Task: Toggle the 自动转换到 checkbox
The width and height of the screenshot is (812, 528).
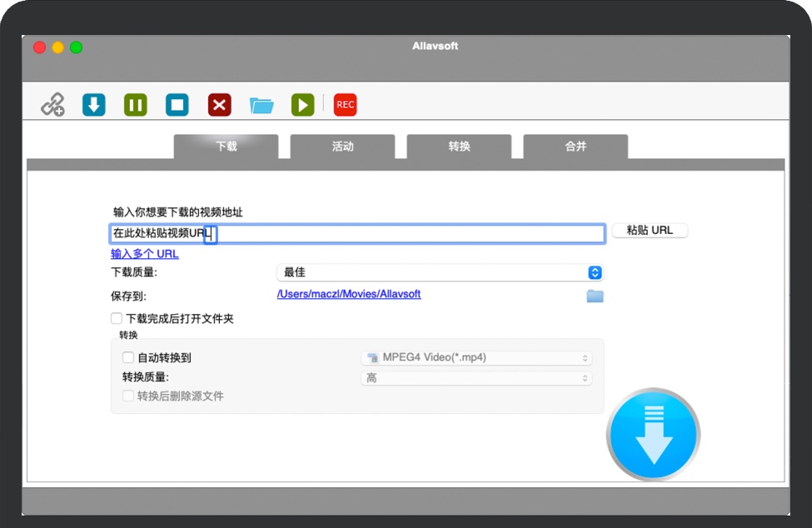Action: click(x=128, y=357)
